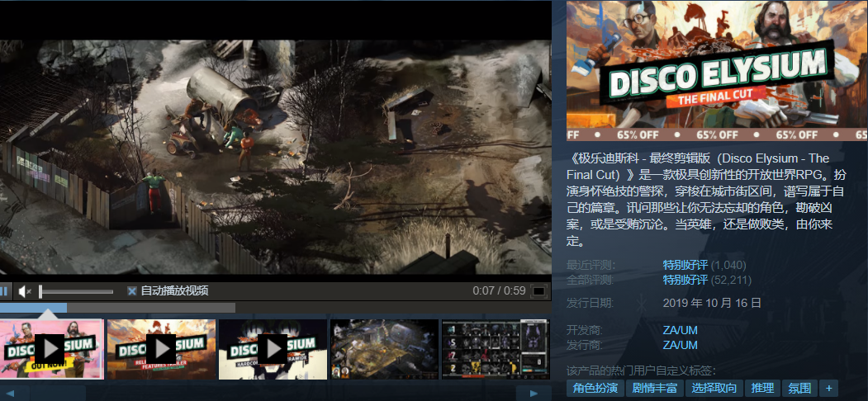This screenshot has width=868, height=401.
Task: Select the 推理 tag
Action: click(x=763, y=388)
